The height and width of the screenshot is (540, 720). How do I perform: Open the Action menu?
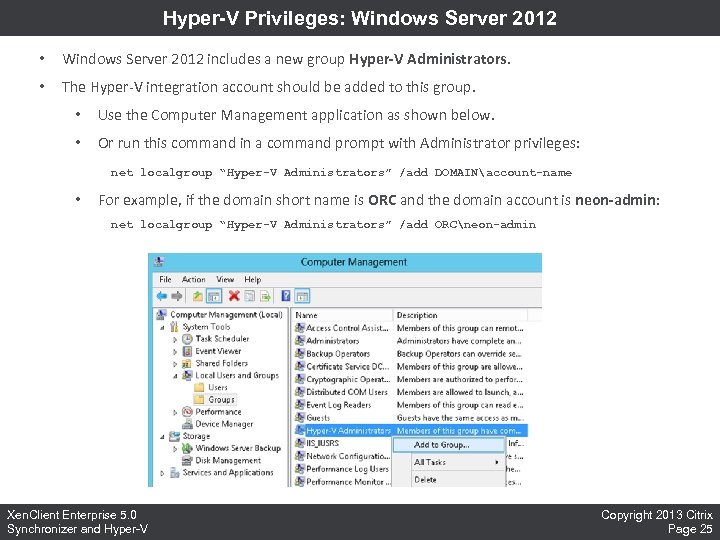[194, 279]
